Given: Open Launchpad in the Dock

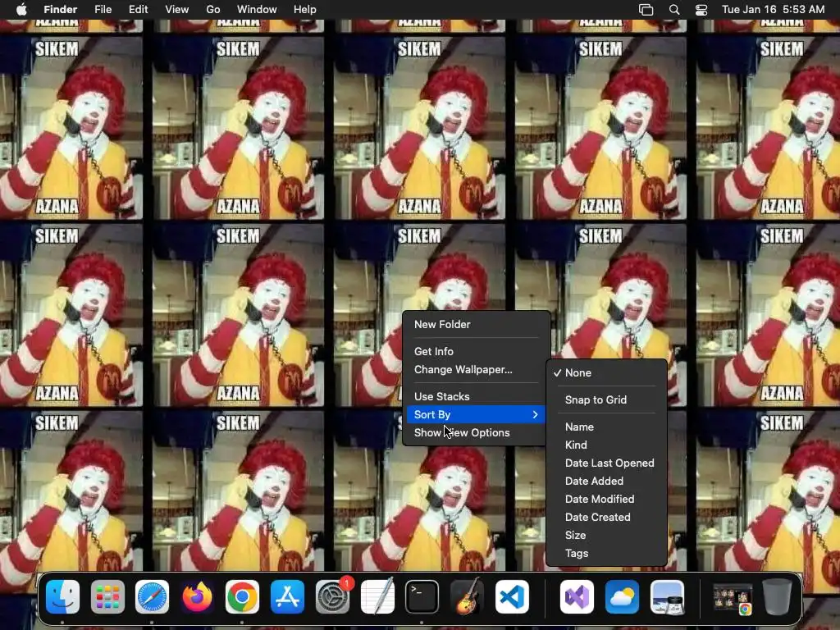Looking at the screenshot, I should point(107,597).
